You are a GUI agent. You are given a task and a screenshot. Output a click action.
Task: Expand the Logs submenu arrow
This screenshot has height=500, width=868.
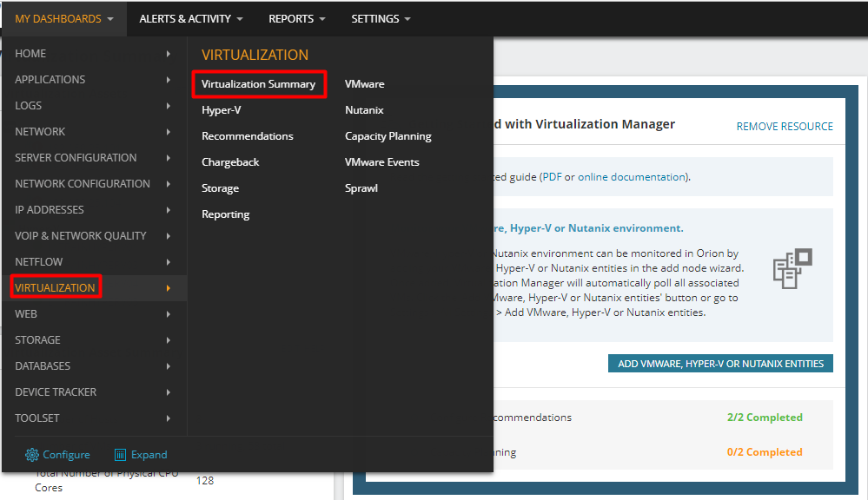click(x=169, y=106)
